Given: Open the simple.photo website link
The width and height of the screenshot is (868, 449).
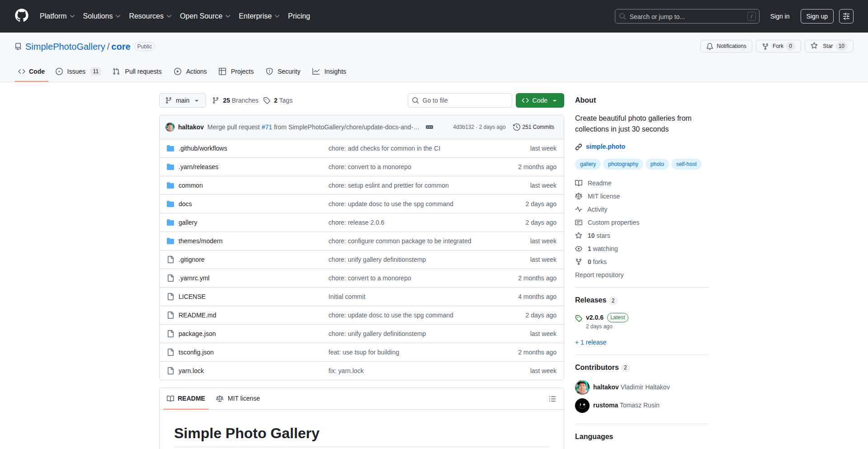Looking at the screenshot, I should tap(605, 147).
